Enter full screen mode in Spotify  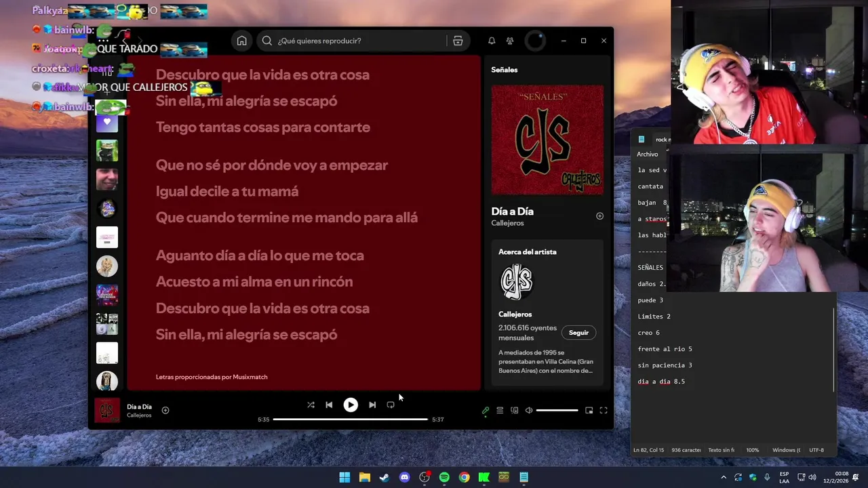604,410
